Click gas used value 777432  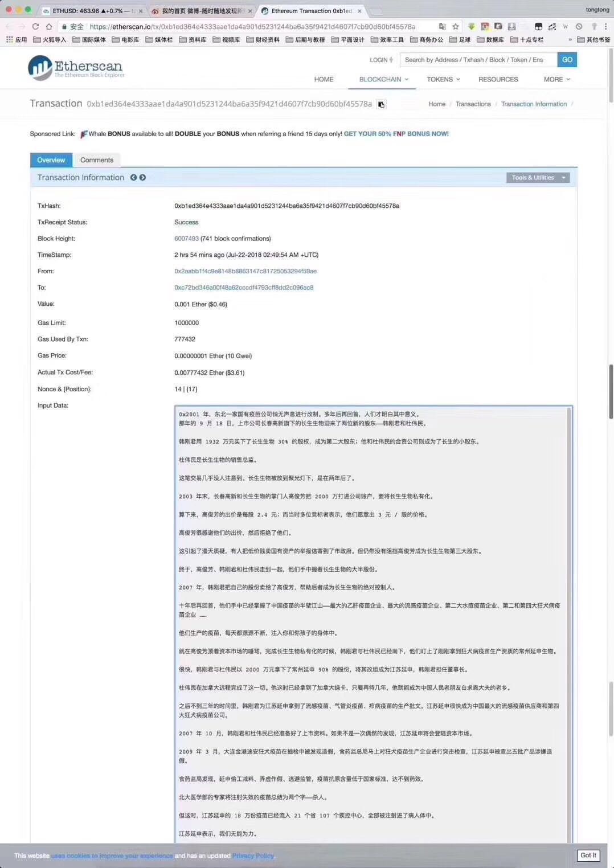pyautogui.click(x=185, y=339)
